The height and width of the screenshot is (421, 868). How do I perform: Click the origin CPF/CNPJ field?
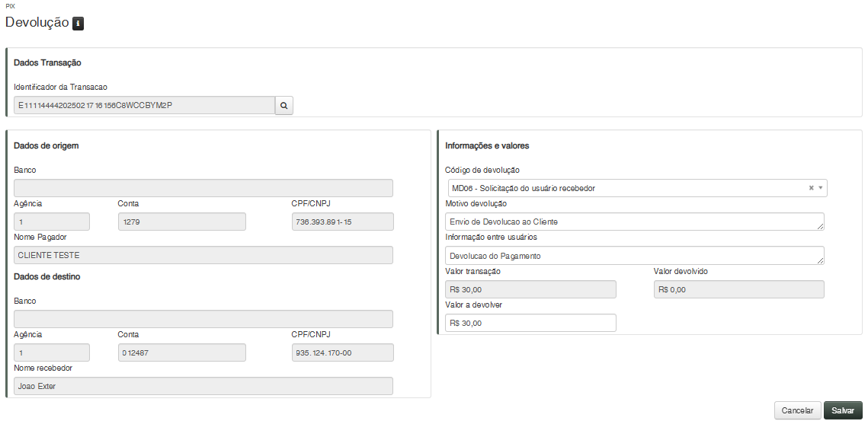342,222
